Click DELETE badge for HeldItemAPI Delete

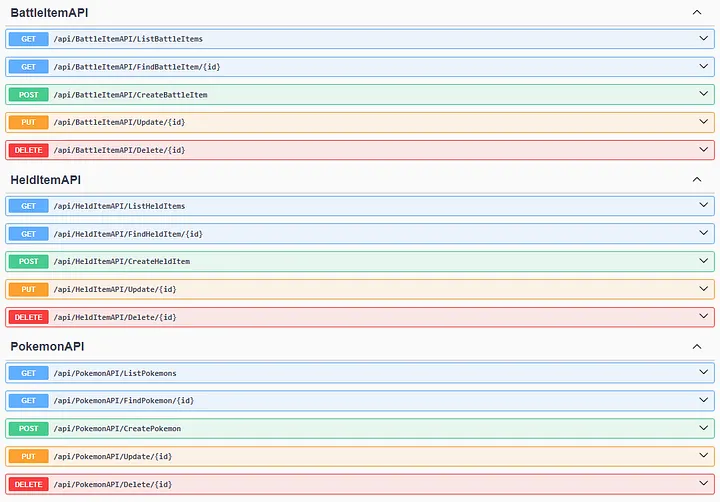pyautogui.click(x=28, y=317)
